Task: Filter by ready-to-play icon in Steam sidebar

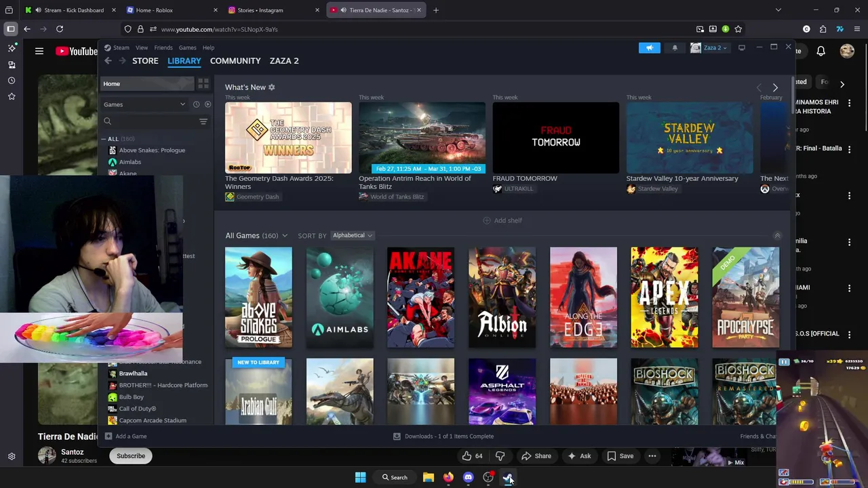Action: (x=208, y=104)
